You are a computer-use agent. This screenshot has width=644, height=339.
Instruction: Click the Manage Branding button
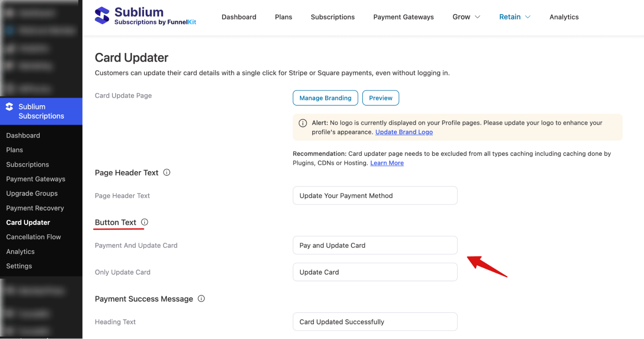[325, 98]
